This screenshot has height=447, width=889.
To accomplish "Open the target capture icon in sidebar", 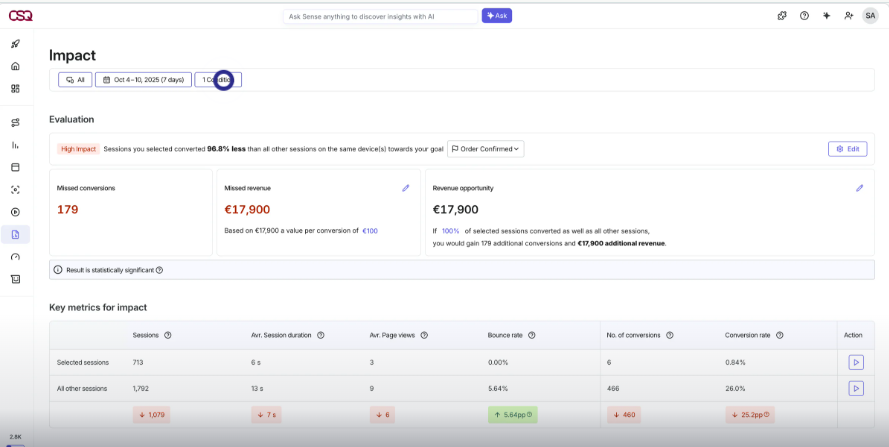I will pos(15,190).
